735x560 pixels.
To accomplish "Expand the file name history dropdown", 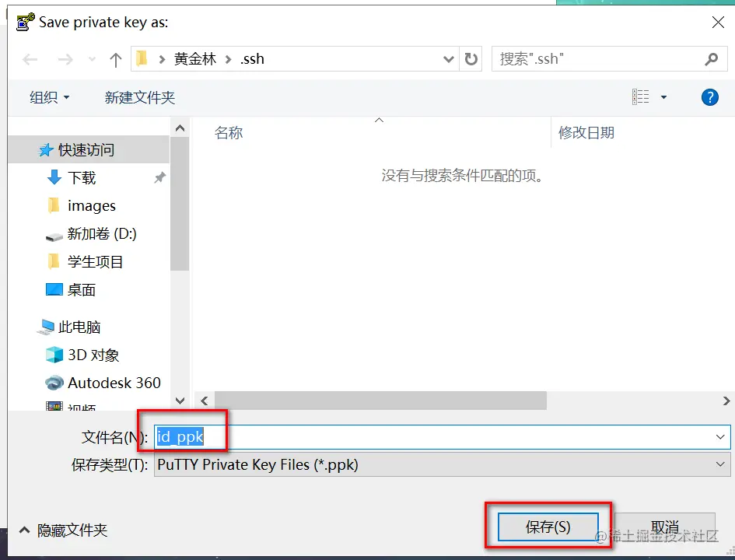I will pyautogui.click(x=720, y=437).
